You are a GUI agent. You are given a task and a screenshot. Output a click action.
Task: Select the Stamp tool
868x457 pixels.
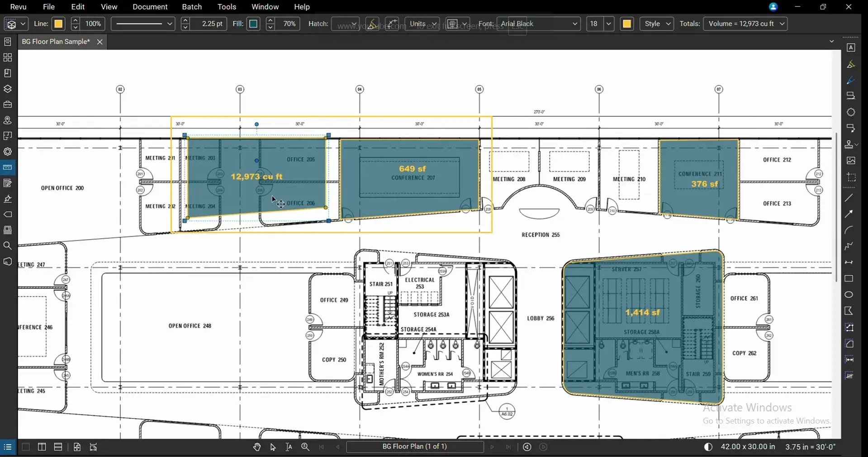pyautogui.click(x=849, y=144)
